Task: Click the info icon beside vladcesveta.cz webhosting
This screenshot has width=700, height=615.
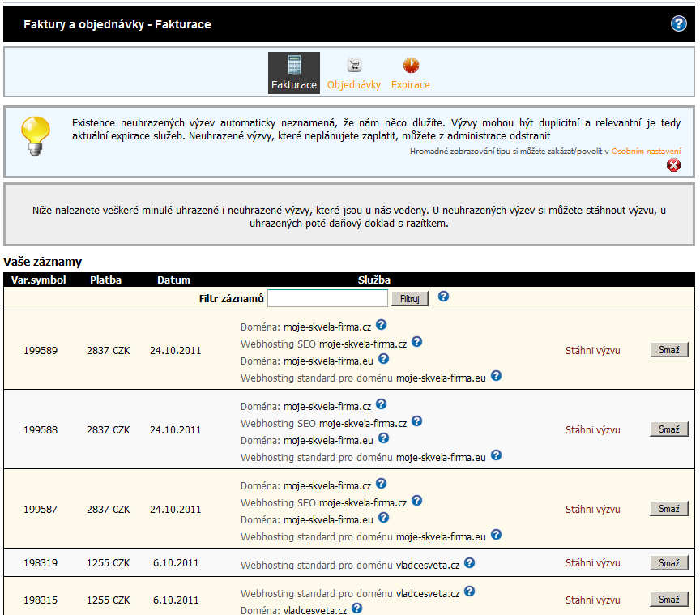Action: (469, 563)
